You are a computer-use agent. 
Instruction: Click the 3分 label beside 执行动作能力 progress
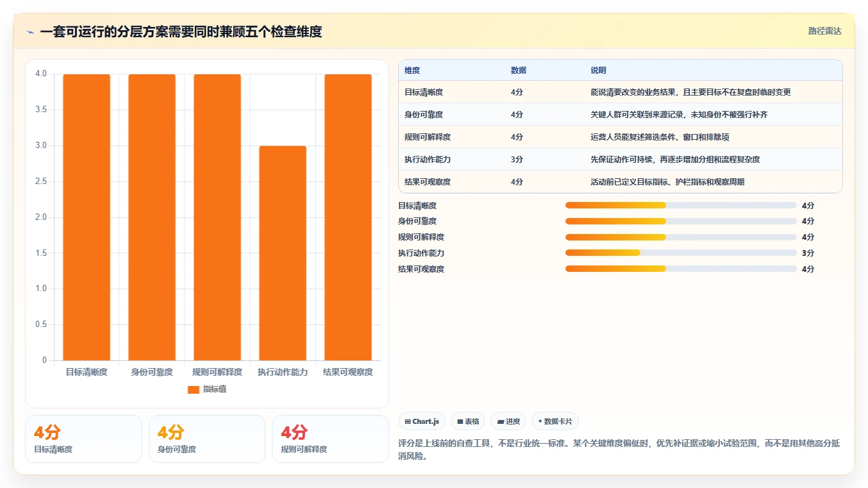tap(808, 253)
